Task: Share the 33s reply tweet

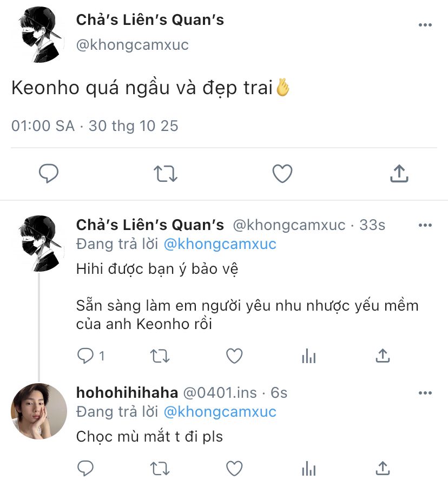Action: 383,356
